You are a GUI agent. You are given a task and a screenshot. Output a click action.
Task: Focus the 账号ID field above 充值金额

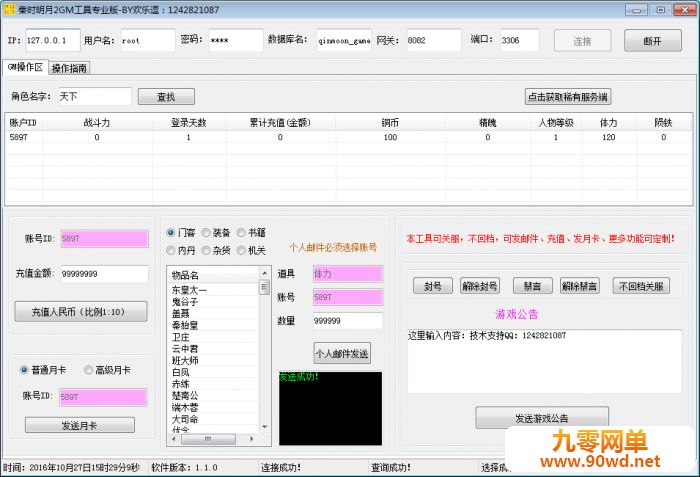click(x=104, y=238)
